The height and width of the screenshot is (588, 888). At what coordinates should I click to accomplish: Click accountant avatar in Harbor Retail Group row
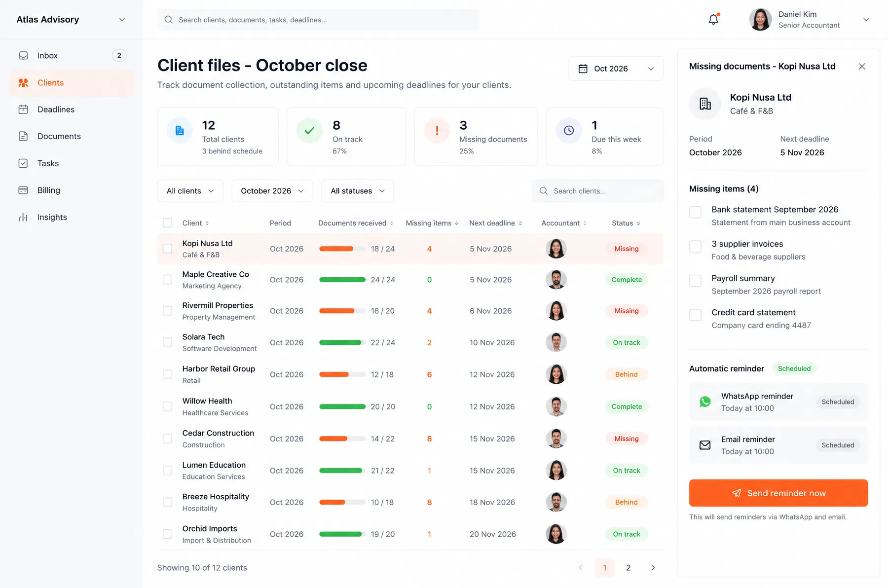(556, 374)
